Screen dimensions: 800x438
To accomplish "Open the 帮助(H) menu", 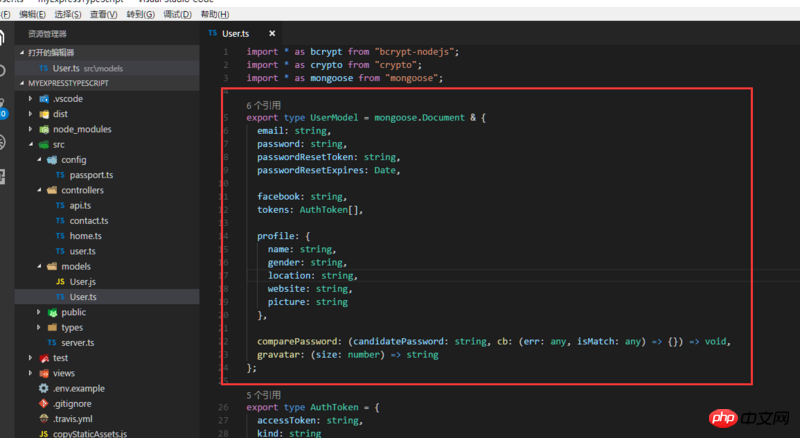I will pyautogui.click(x=215, y=14).
